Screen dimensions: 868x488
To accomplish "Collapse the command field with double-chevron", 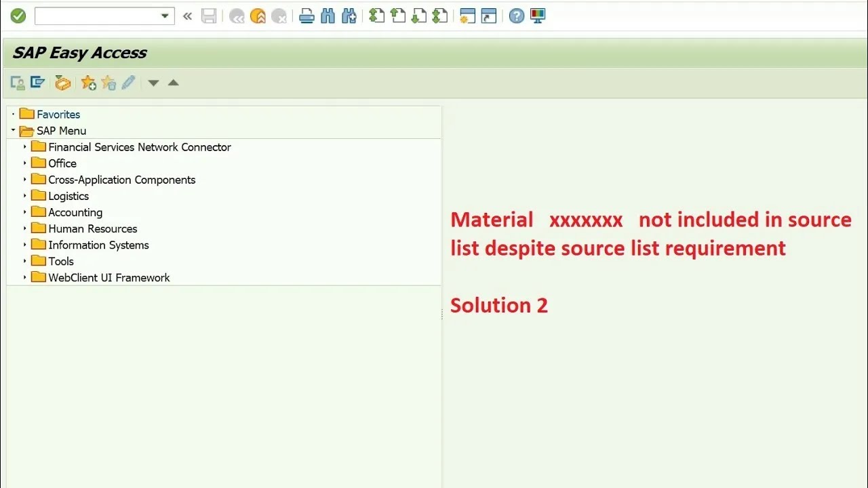I will 188,16.
